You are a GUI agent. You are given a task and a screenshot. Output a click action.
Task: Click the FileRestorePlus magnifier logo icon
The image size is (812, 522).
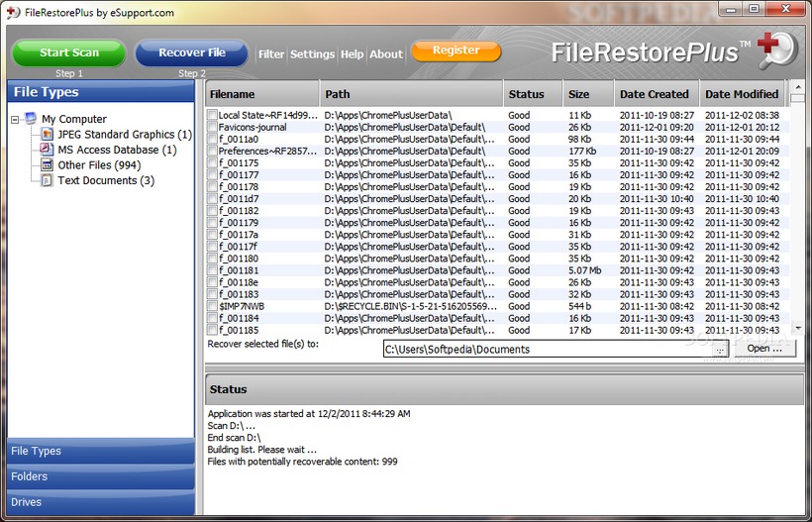(778, 50)
